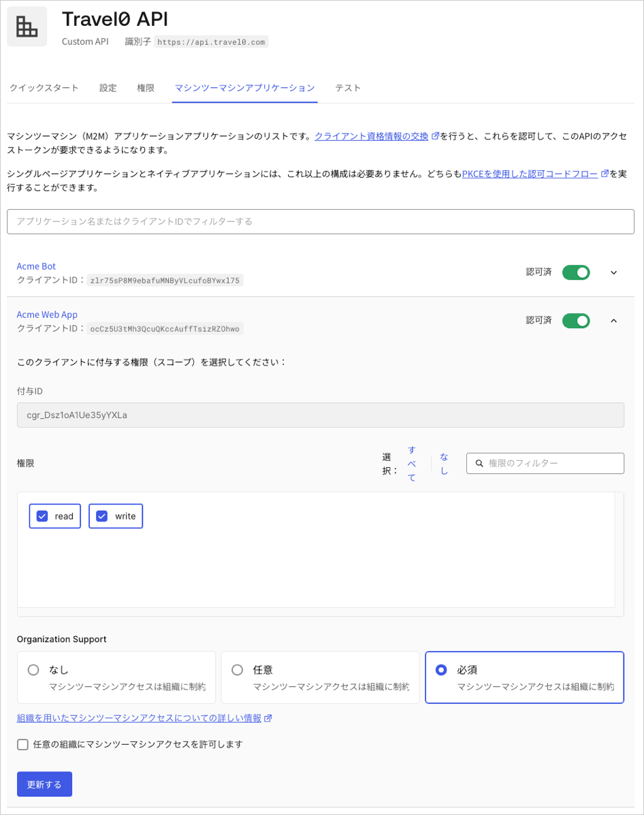Toggle authorization off for Acme Web App

[x=575, y=320]
